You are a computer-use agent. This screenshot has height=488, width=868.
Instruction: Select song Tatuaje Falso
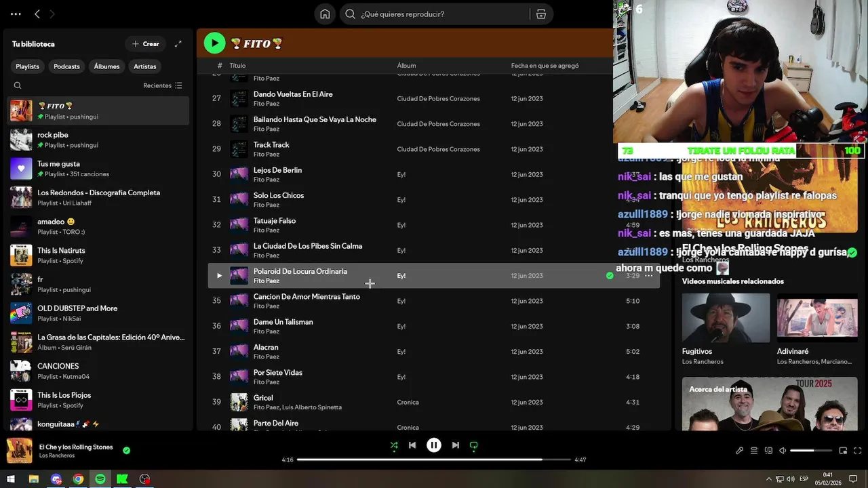tap(275, 221)
